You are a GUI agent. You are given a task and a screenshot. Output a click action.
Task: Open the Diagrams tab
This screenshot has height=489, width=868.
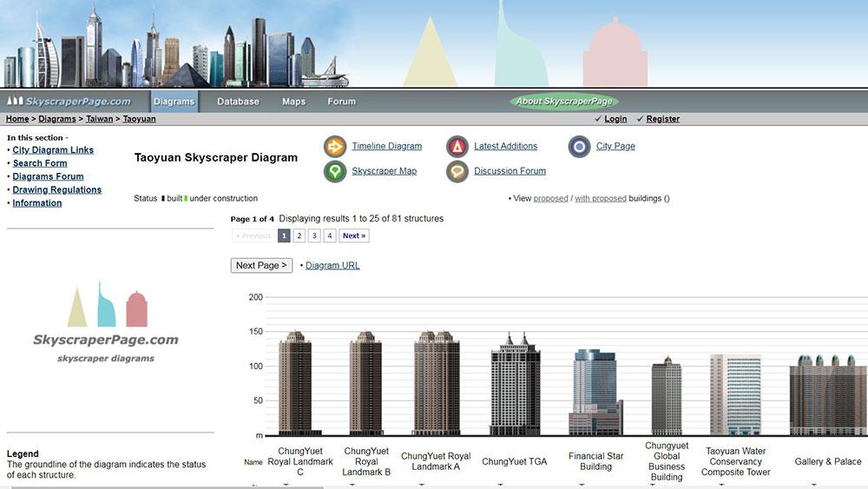point(174,102)
